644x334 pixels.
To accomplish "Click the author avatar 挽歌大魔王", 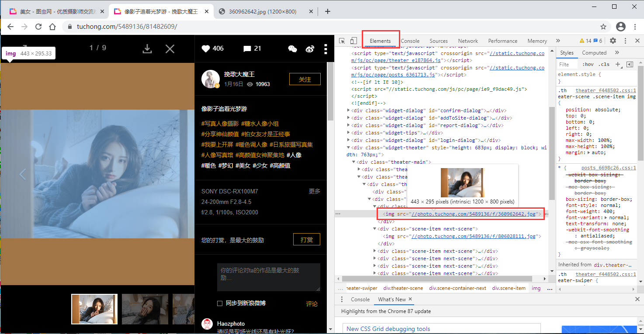I will tap(211, 79).
